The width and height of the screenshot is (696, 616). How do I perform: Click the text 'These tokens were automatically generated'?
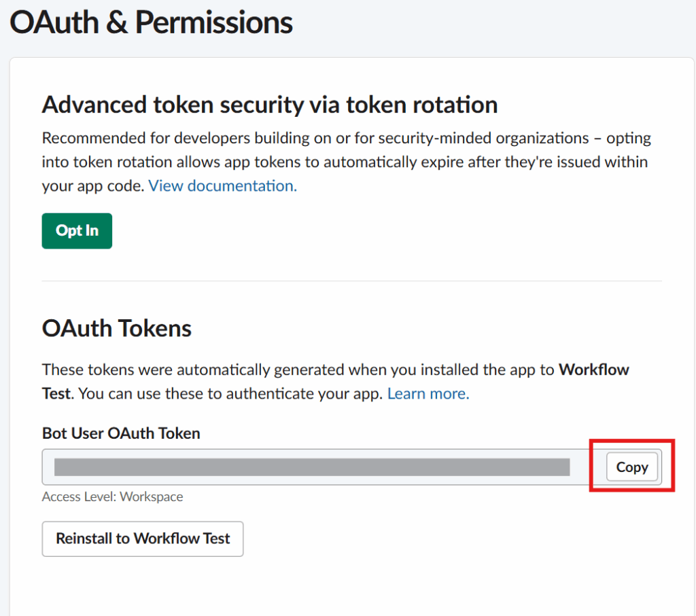pyautogui.click(x=194, y=370)
